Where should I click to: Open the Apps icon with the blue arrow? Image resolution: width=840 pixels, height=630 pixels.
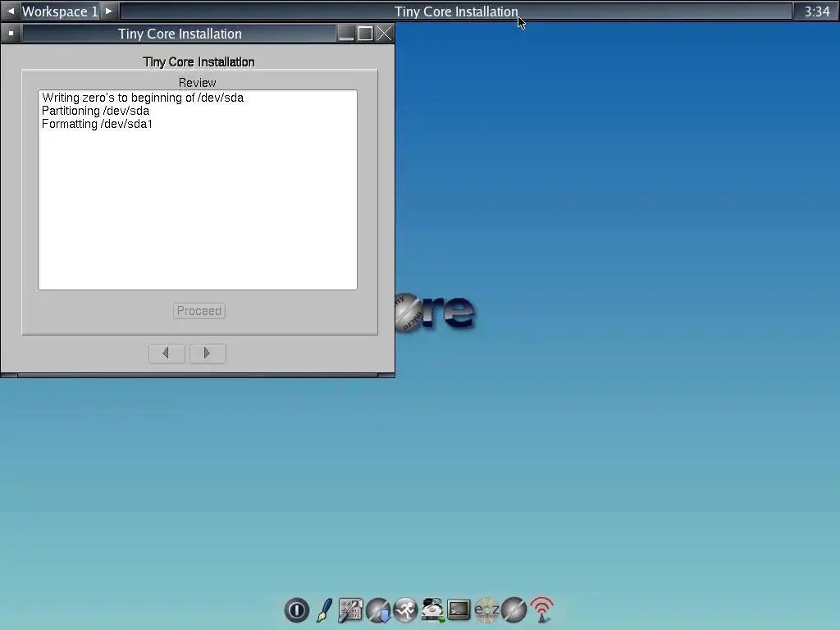(378, 609)
